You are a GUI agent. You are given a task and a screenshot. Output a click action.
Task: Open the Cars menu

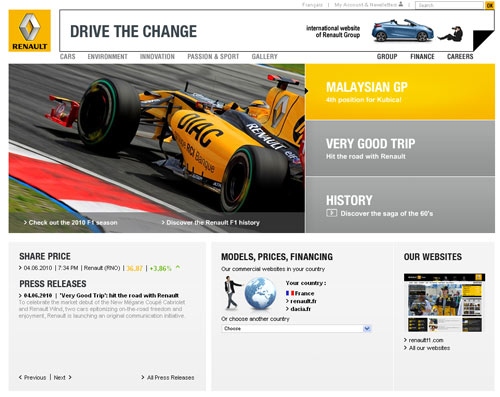pos(68,57)
